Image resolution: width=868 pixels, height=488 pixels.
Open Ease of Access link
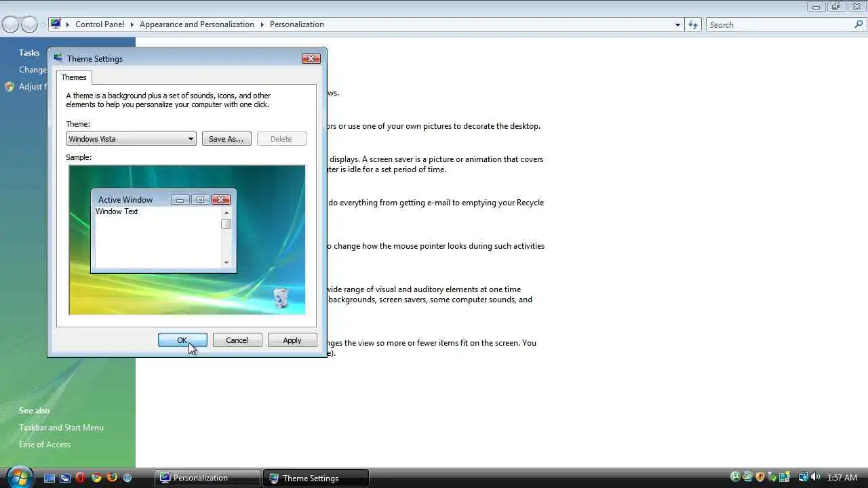[45, 445]
